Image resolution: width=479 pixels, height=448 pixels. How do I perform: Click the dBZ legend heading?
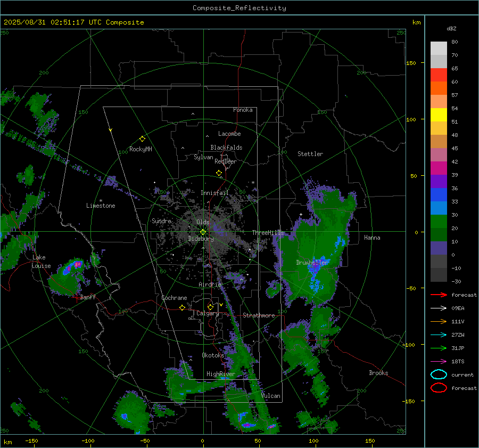pyautogui.click(x=451, y=28)
